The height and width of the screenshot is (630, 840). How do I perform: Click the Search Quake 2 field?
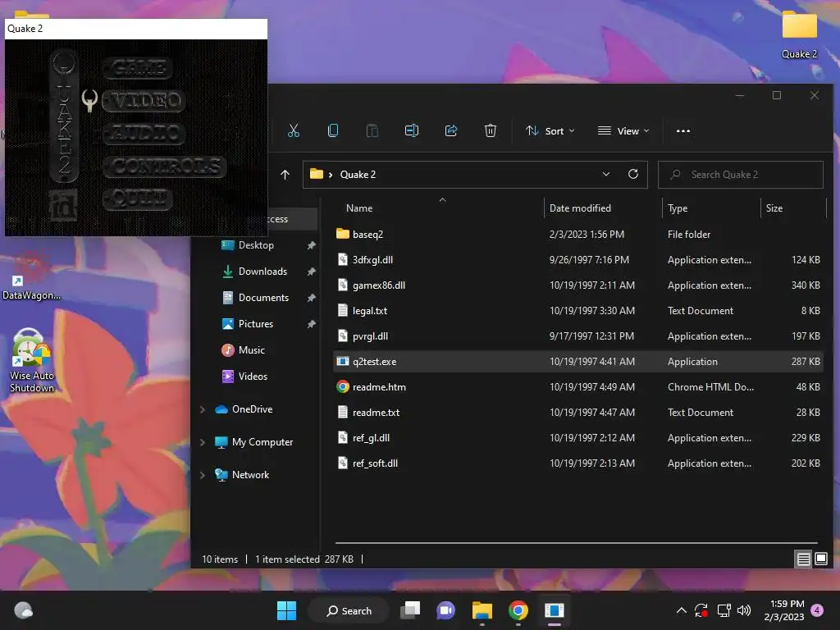[x=741, y=175]
